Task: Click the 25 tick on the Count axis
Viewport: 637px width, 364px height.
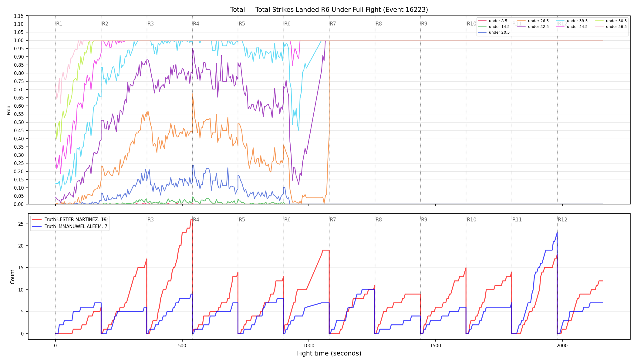Action: click(21, 224)
